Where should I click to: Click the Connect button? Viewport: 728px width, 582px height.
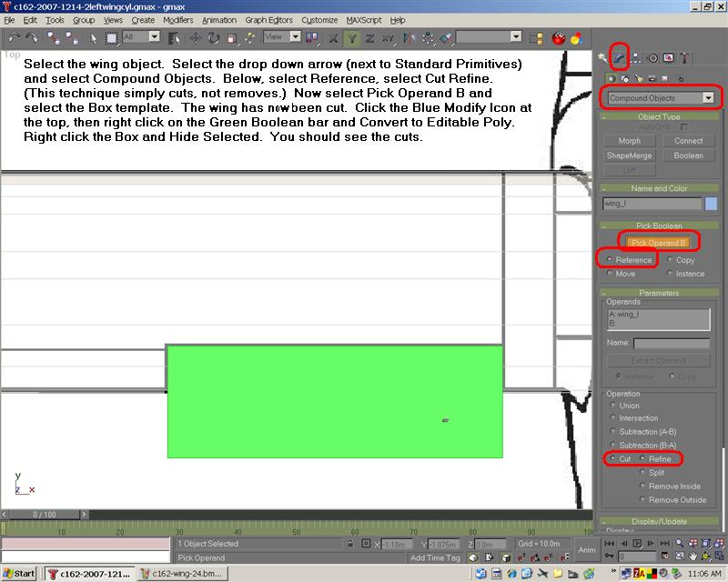[689, 141]
